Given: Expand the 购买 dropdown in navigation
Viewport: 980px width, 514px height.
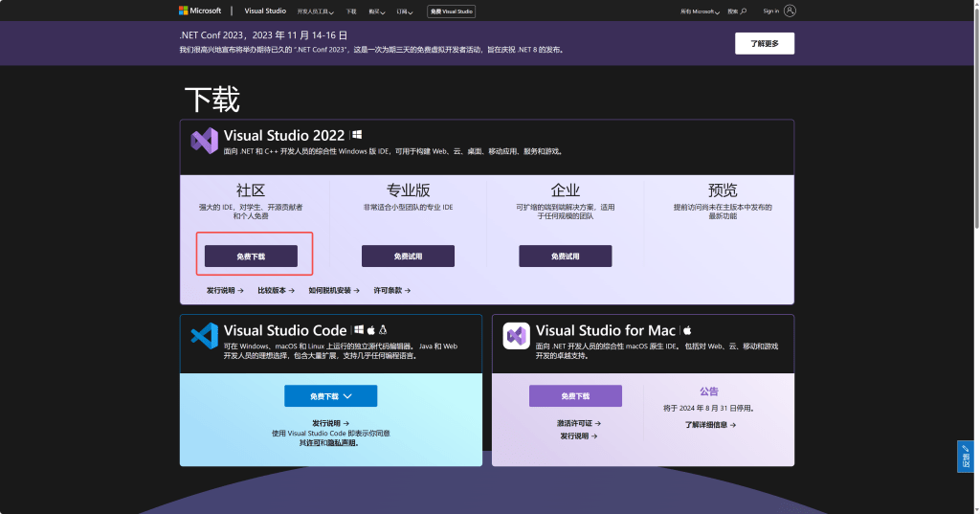Looking at the screenshot, I should pos(378,11).
